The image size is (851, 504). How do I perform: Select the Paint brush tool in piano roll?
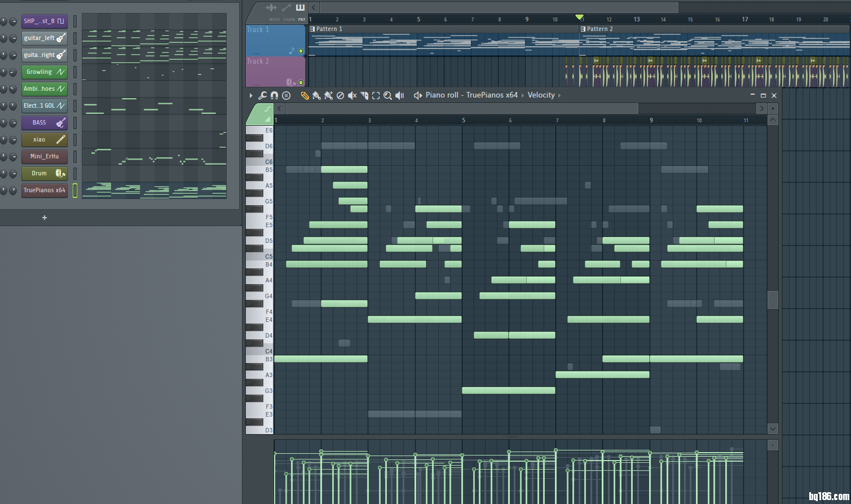click(316, 95)
